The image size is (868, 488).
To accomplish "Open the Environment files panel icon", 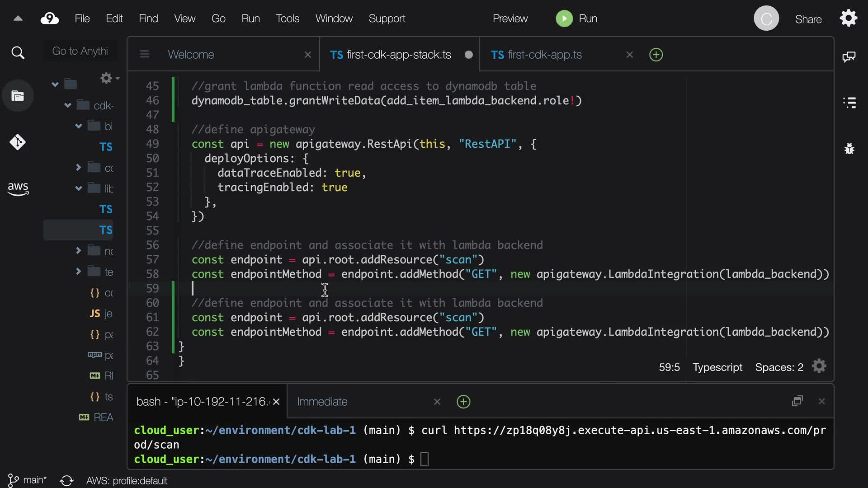I will [x=18, y=96].
